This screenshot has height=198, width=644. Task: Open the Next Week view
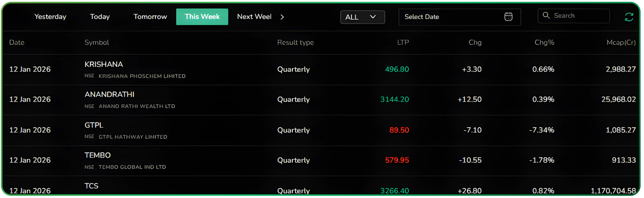(x=254, y=17)
